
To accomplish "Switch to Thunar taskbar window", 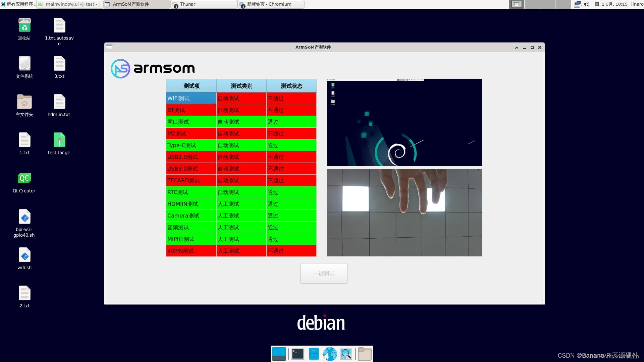I will (x=204, y=4).
